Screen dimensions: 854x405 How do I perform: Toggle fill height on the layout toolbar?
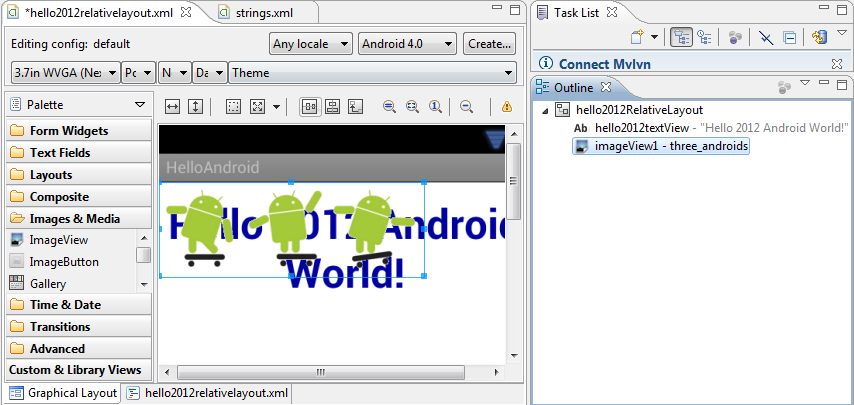coord(195,107)
